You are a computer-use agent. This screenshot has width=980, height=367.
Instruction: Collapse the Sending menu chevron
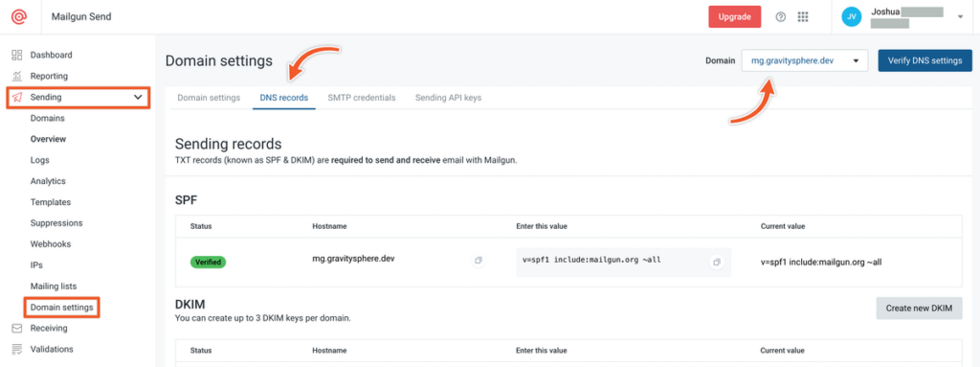click(x=138, y=97)
